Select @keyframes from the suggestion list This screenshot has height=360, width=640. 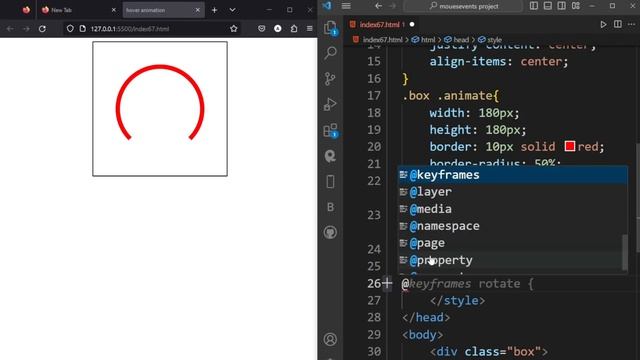[513, 175]
